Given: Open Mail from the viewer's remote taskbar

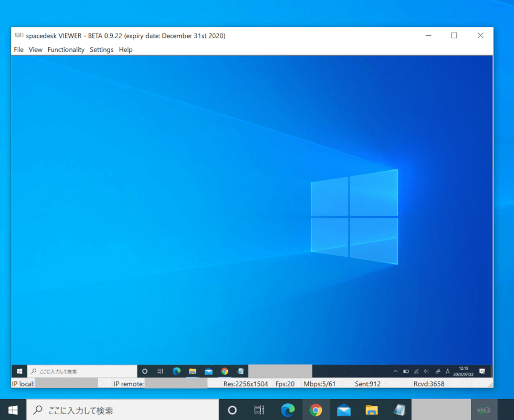Looking at the screenshot, I should (208, 371).
